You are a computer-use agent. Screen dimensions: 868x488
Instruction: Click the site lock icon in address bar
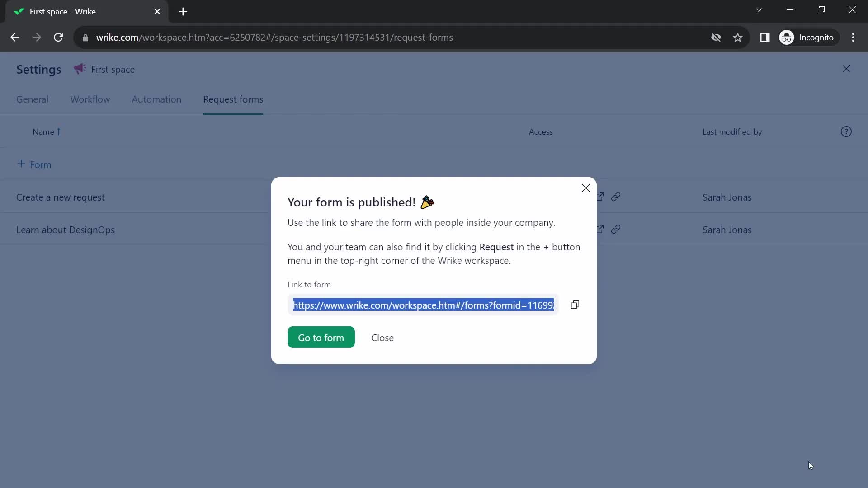point(85,38)
